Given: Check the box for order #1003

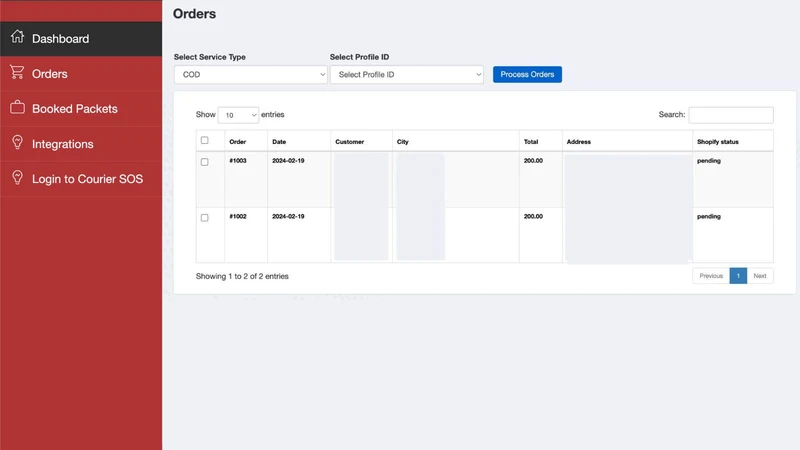Looking at the screenshot, I should click(x=205, y=162).
